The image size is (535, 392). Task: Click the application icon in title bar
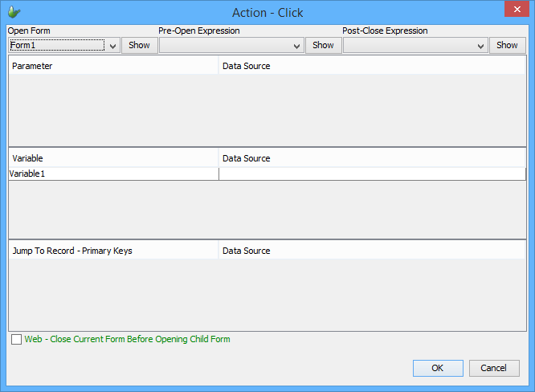pyautogui.click(x=14, y=11)
